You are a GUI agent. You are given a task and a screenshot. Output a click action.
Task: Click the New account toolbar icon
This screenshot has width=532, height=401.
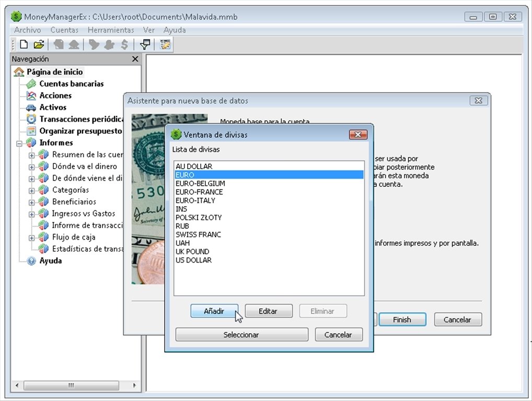[x=59, y=44]
